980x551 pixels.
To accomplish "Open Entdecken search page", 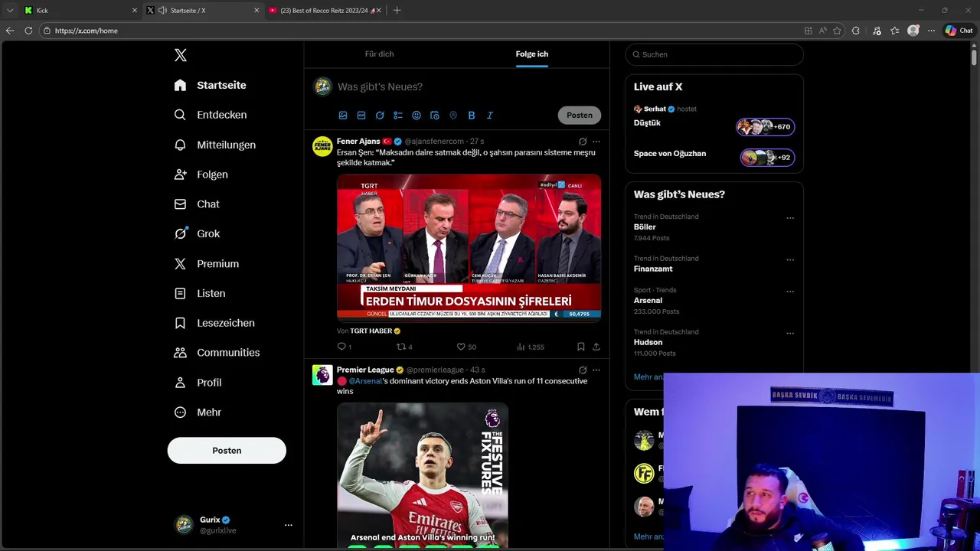I will tap(210, 115).
